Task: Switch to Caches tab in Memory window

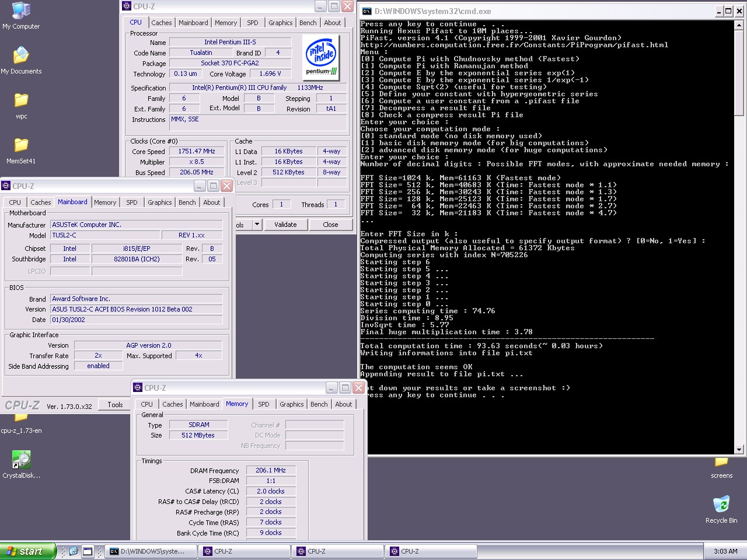Action: pyautogui.click(x=173, y=404)
